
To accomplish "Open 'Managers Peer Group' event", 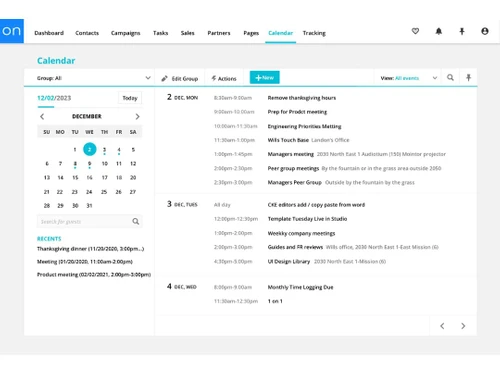I will pos(295,183).
